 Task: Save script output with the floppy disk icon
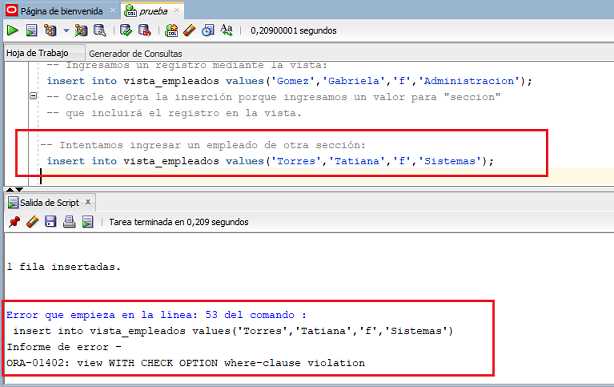[x=51, y=222]
